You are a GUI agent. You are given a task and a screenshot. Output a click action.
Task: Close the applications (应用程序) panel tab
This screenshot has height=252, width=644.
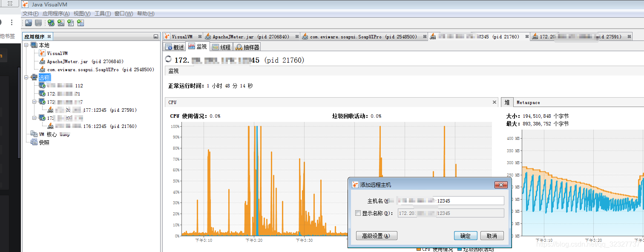(x=49, y=37)
